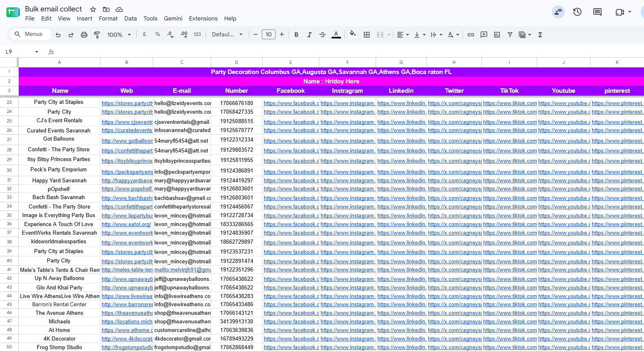Open the comments panel icon

click(597, 12)
